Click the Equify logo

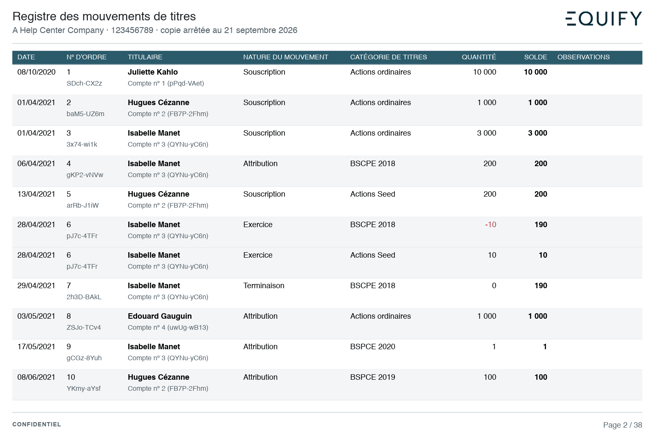coord(603,18)
